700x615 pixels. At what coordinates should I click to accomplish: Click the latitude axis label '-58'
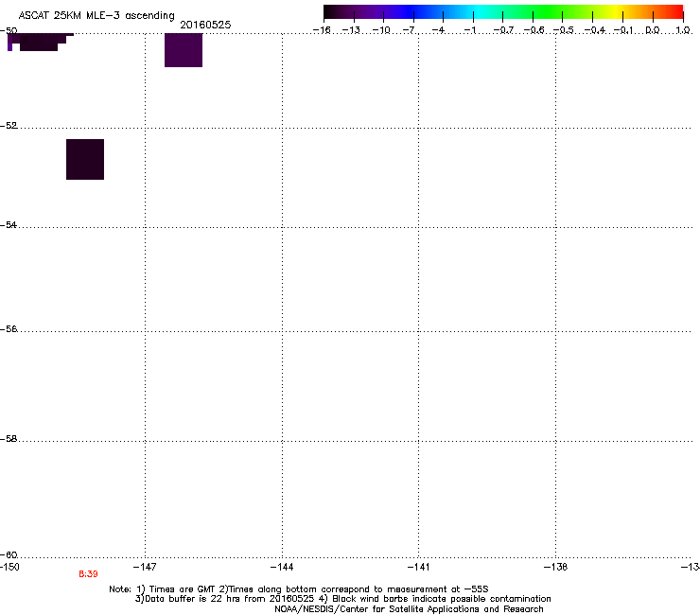click(x=9, y=439)
